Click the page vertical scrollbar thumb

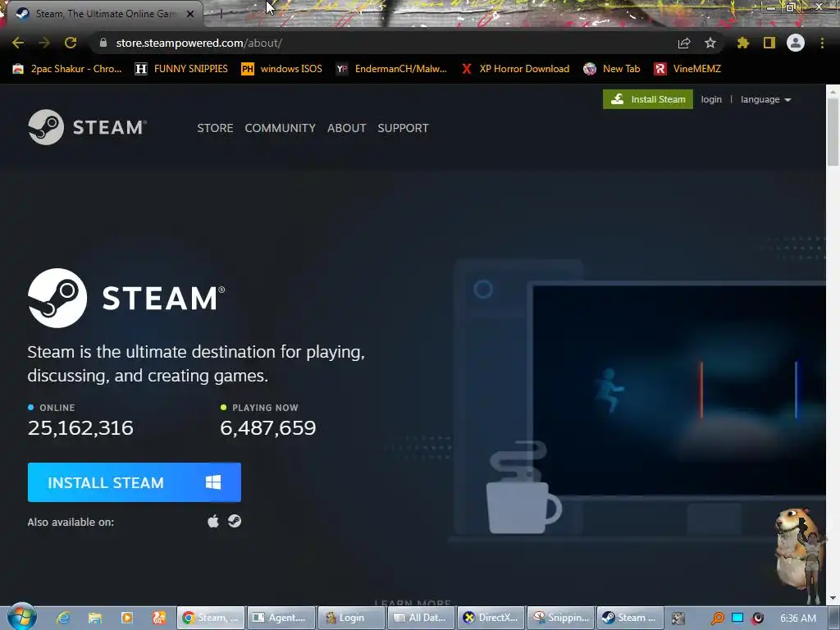[833, 132]
